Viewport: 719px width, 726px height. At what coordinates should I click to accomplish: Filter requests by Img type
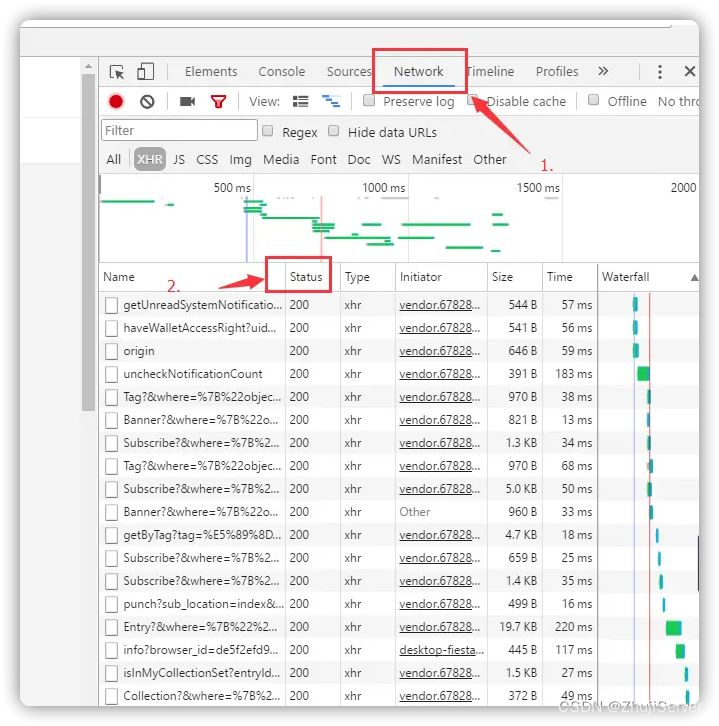(x=240, y=160)
